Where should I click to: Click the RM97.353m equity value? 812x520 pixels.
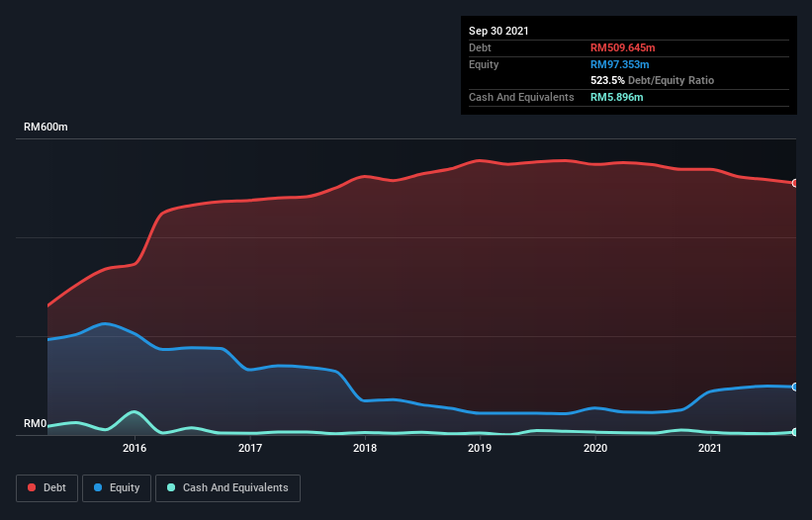[619, 64]
